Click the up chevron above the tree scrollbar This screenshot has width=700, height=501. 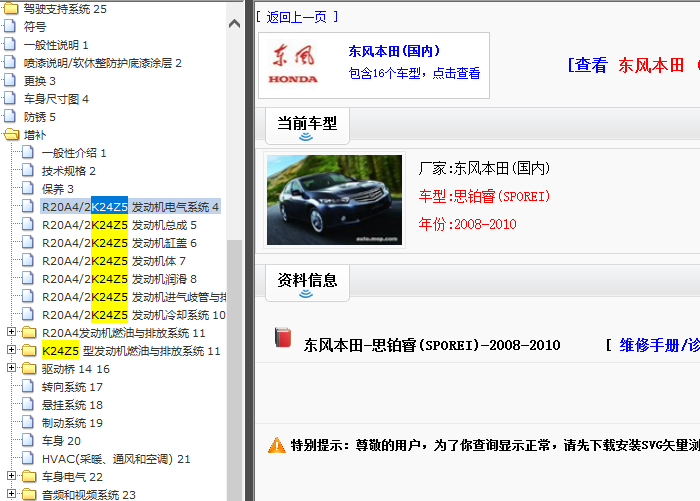[x=234, y=24]
